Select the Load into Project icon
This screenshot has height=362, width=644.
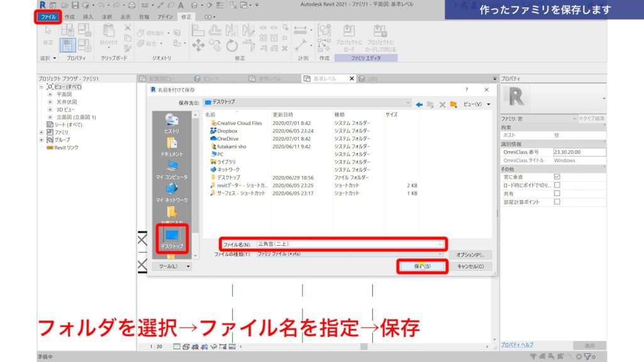[x=349, y=31]
